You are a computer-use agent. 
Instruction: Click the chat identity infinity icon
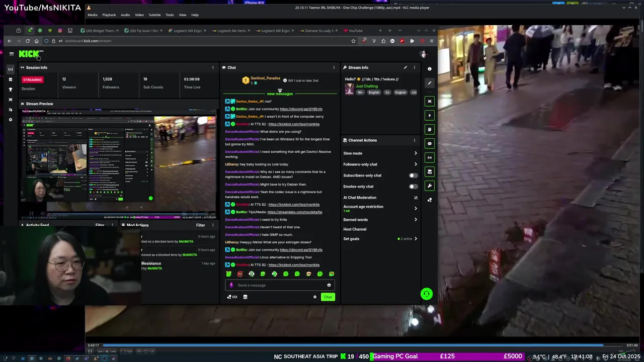(x=232, y=297)
